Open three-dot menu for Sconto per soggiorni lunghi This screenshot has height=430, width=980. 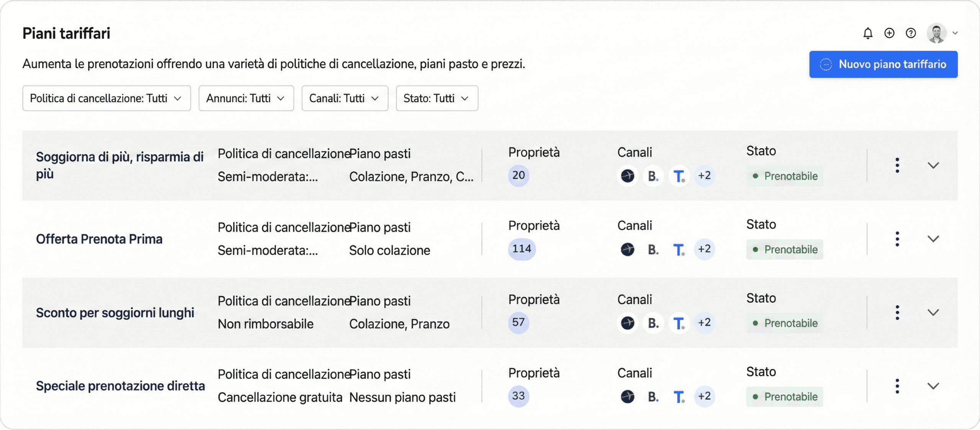[897, 312]
